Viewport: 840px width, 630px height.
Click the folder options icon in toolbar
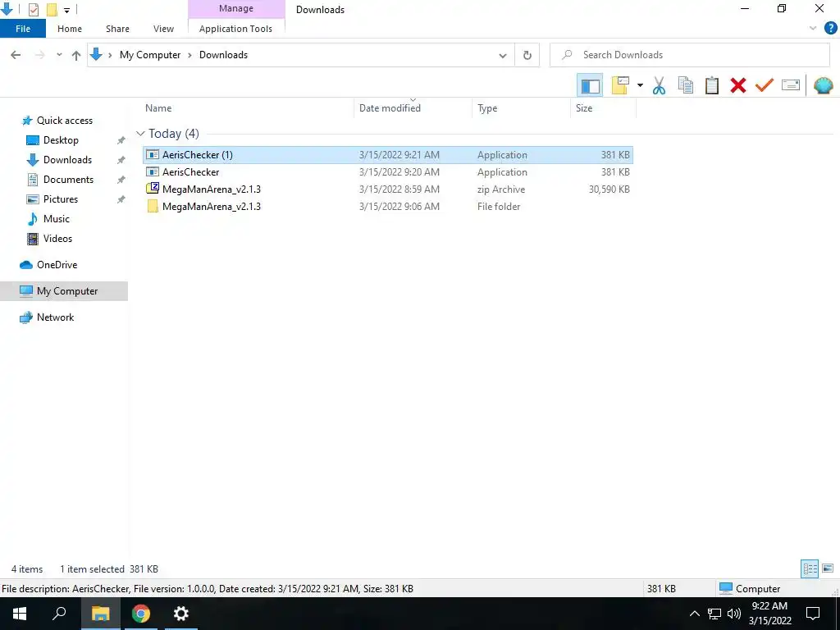[x=620, y=85]
